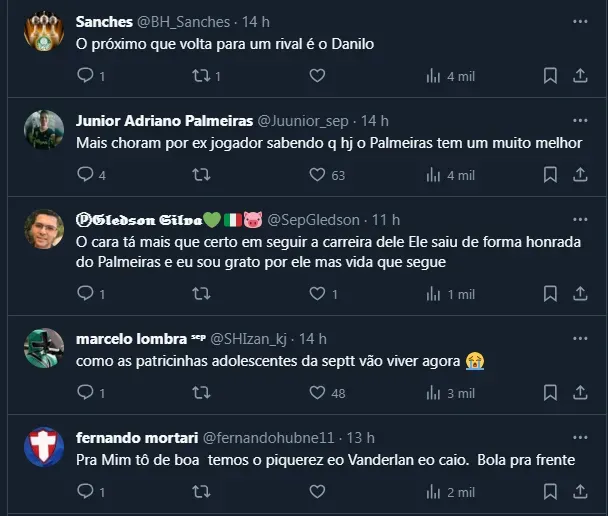The width and height of the screenshot is (608, 516).
Task: Open the fernando mortari profile name
Action: pos(137,437)
